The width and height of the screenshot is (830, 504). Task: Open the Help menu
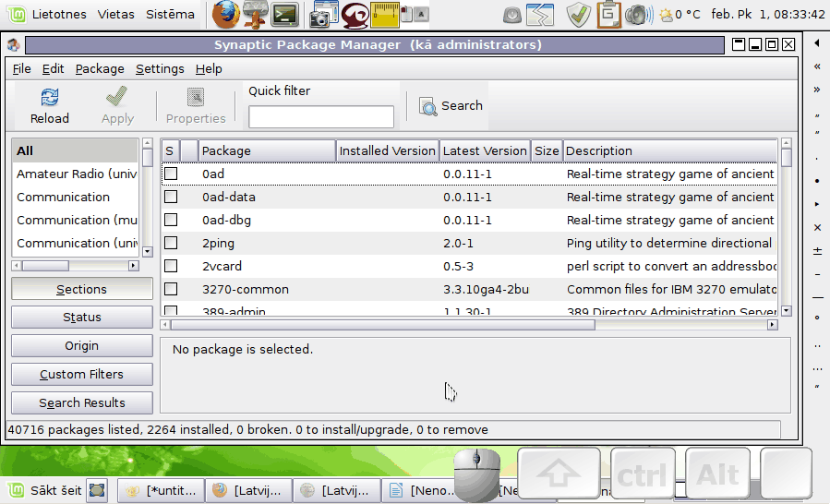pyautogui.click(x=209, y=69)
